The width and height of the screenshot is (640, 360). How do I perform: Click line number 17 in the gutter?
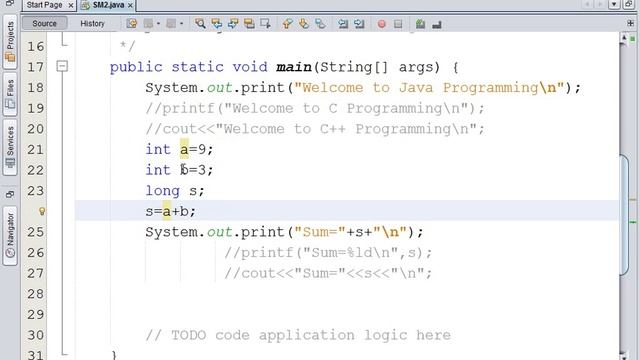(x=36, y=67)
